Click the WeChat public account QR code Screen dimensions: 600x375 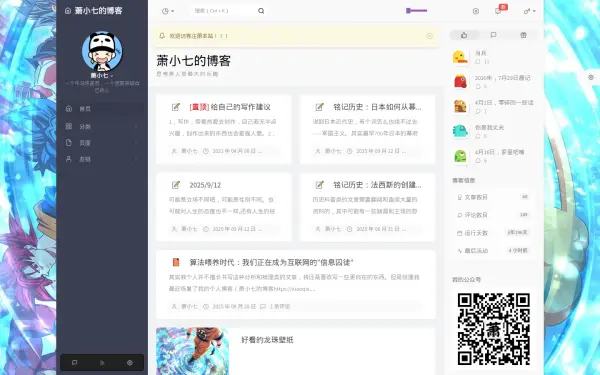(x=494, y=329)
